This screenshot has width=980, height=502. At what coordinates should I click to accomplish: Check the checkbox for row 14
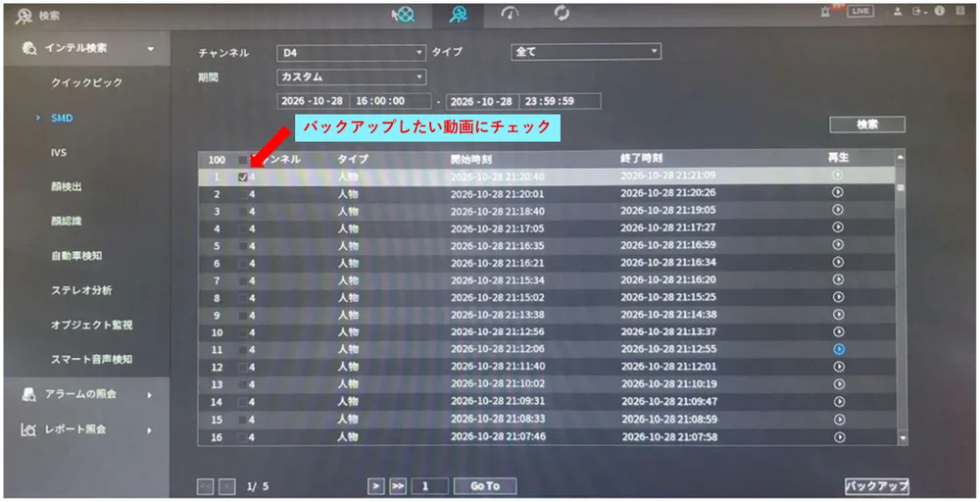pos(242,402)
